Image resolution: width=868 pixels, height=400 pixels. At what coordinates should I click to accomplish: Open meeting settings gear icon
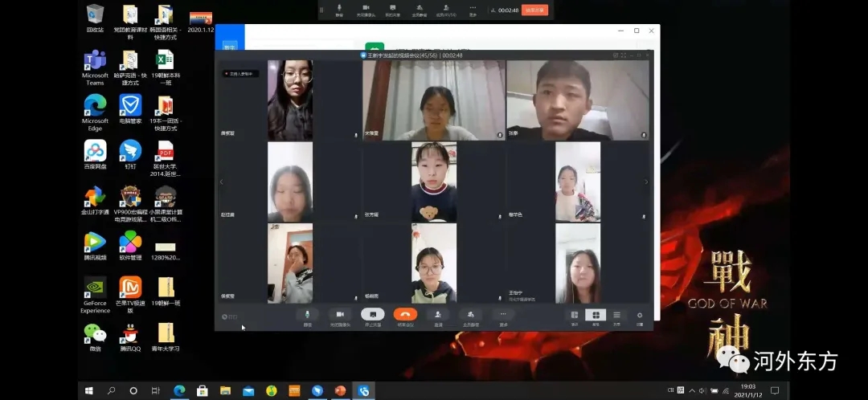[x=640, y=316]
